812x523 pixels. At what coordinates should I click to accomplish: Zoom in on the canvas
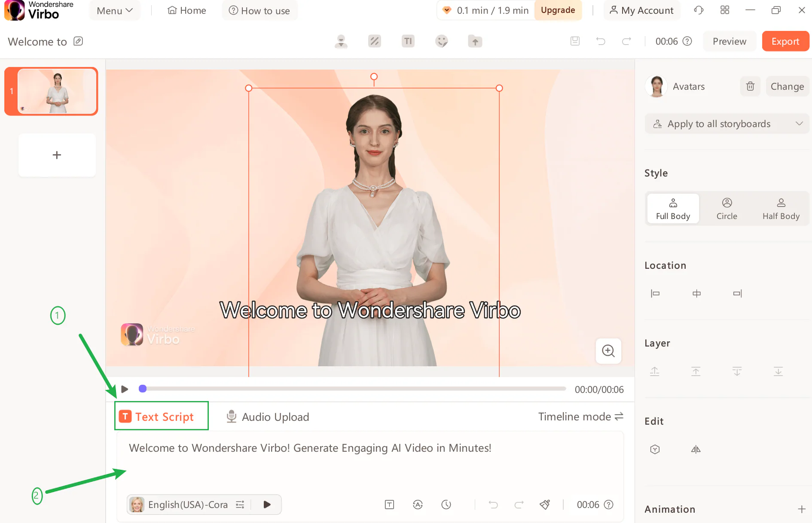click(608, 351)
